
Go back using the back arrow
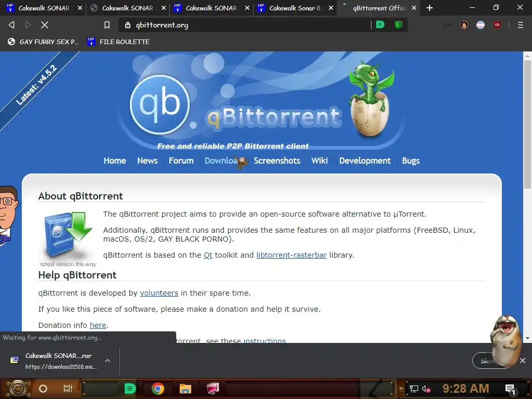(11, 25)
